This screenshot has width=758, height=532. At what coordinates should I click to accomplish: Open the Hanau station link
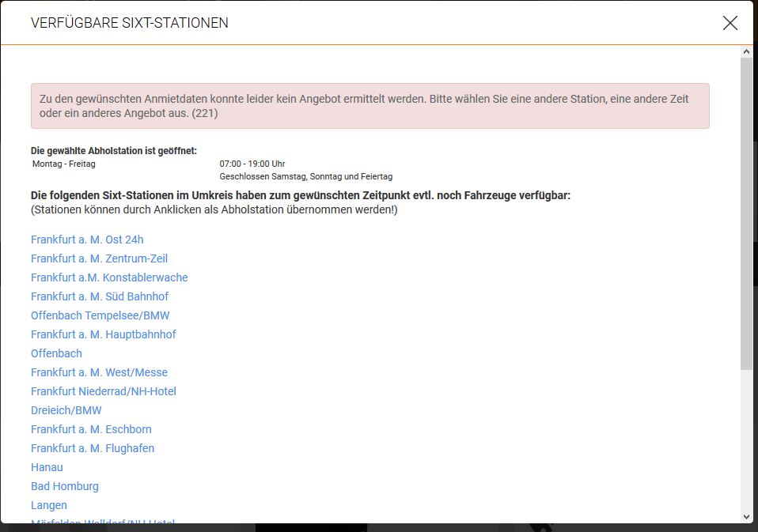point(47,467)
